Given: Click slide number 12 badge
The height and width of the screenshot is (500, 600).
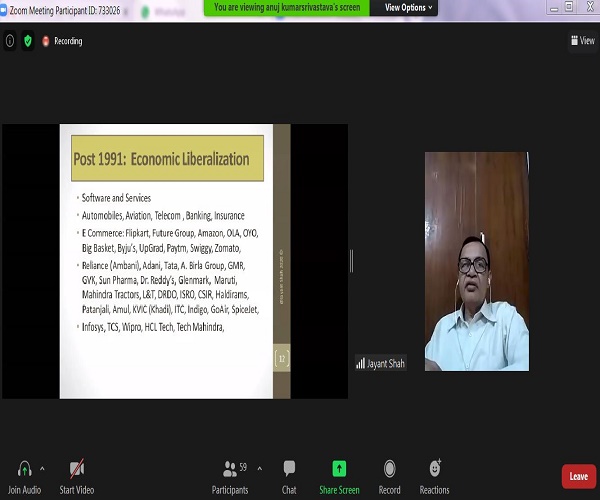Looking at the screenshot, I should pos(282,358).
